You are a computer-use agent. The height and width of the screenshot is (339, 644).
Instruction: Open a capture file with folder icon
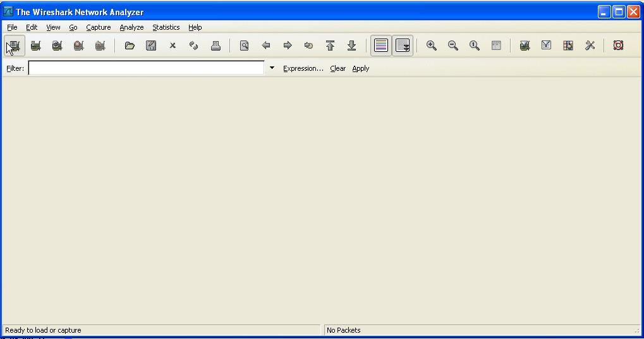(130, 46)
